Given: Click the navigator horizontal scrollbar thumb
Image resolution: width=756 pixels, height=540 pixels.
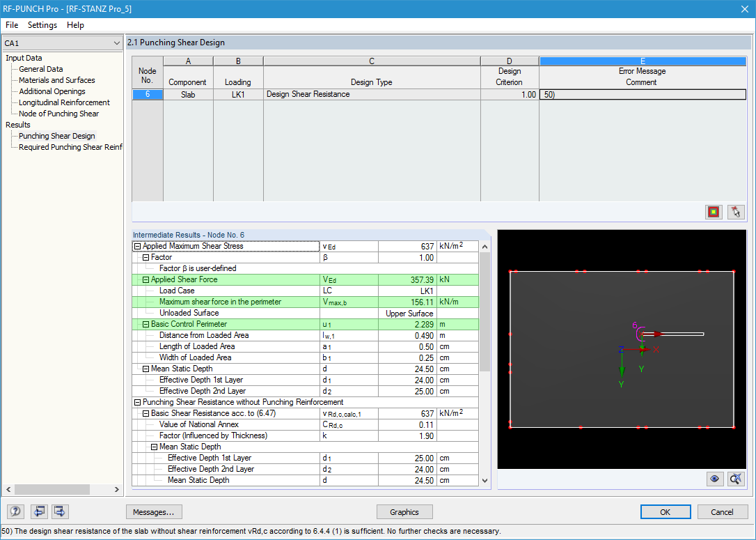Looking at the screenshot, I should pos(52,489).
